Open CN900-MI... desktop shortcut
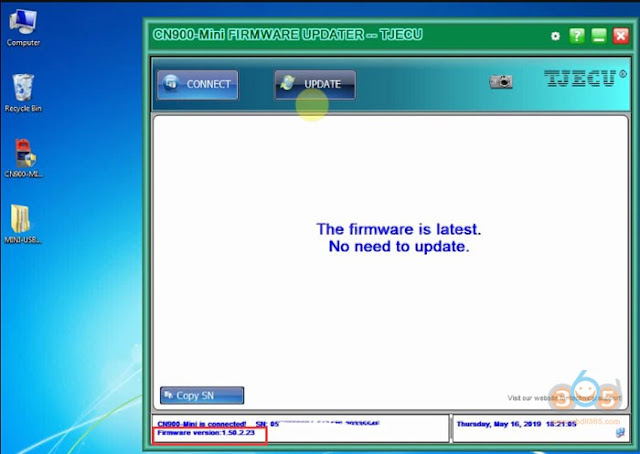Screen dimensions: 640x454 (x=24, y=158)
